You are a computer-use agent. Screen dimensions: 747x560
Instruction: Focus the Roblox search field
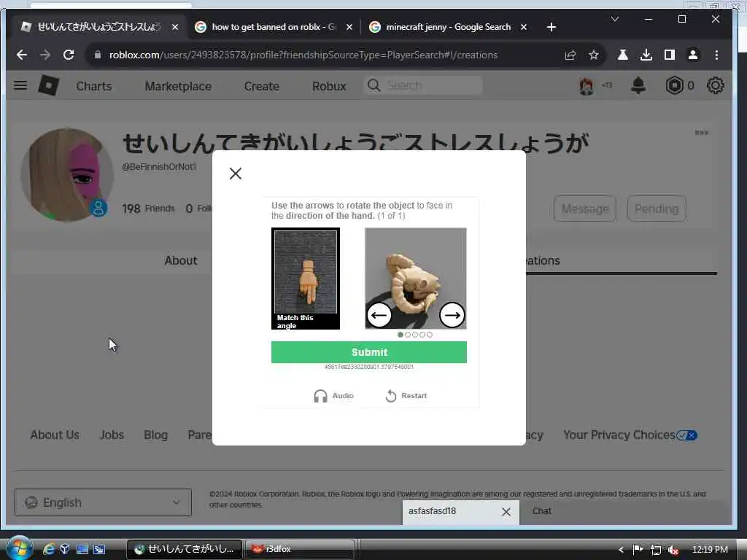point(423,86)
